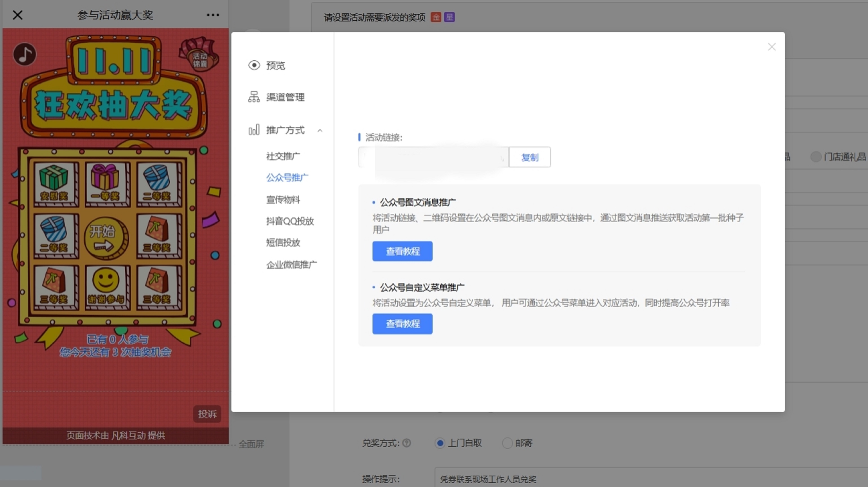This screenshot has height=487, width=868.
Task: Select the 门店通礼品 radio option
Action: [x=816, y=157]
